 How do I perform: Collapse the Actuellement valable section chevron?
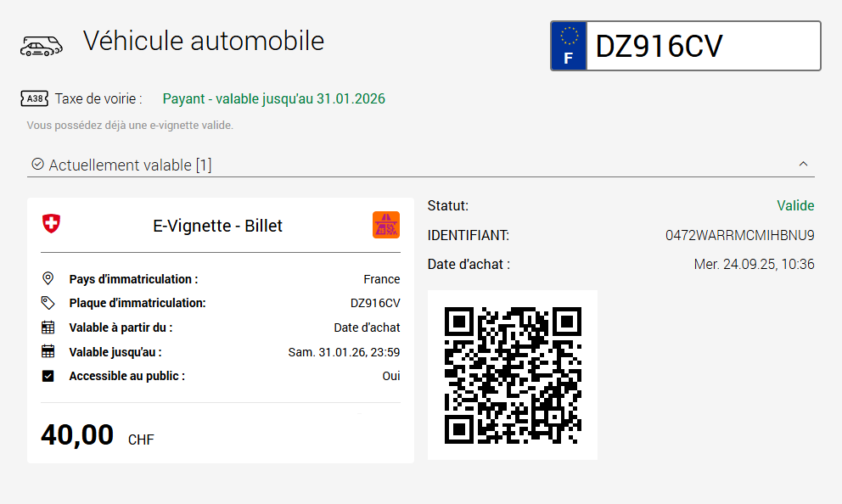[804, 165]
